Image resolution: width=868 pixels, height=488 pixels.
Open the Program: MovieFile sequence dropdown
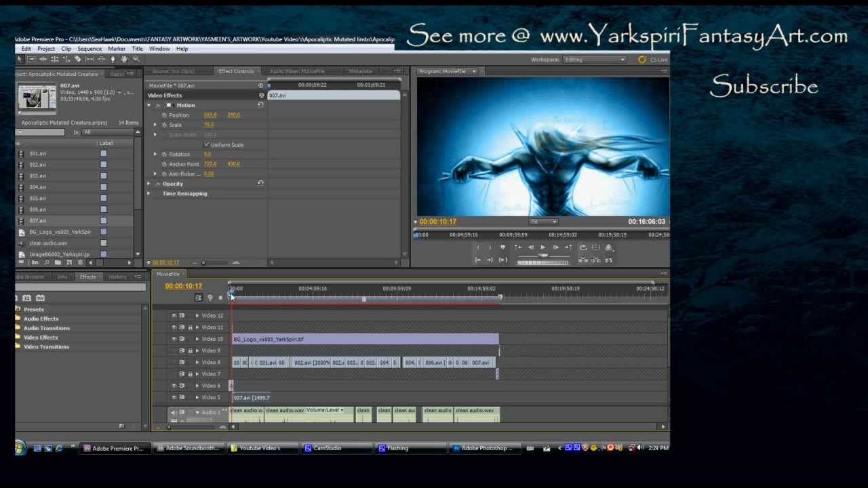(x=474, y=71)
